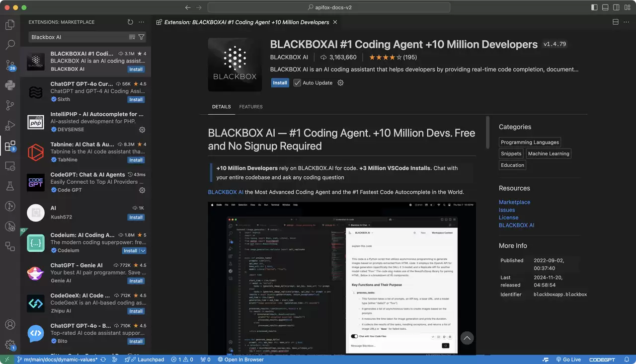Open IntelliPHP extension manage gear

click(x=142, y=130)
